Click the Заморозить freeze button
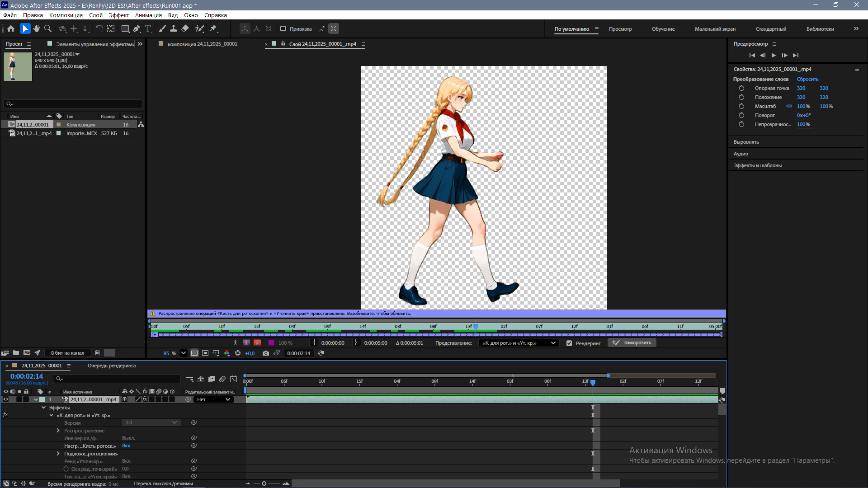The image size is (868, 488). click(x=632, y=343)
